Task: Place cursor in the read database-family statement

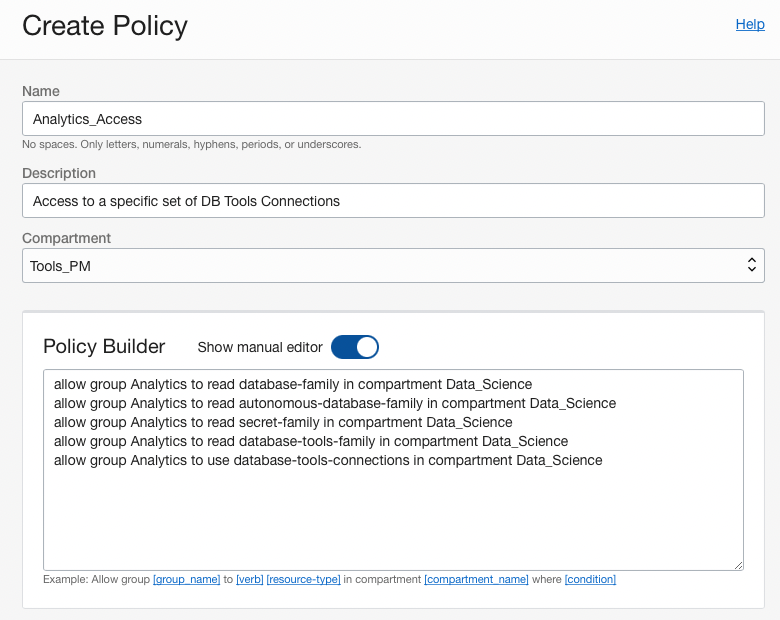Action: point(292,384)
